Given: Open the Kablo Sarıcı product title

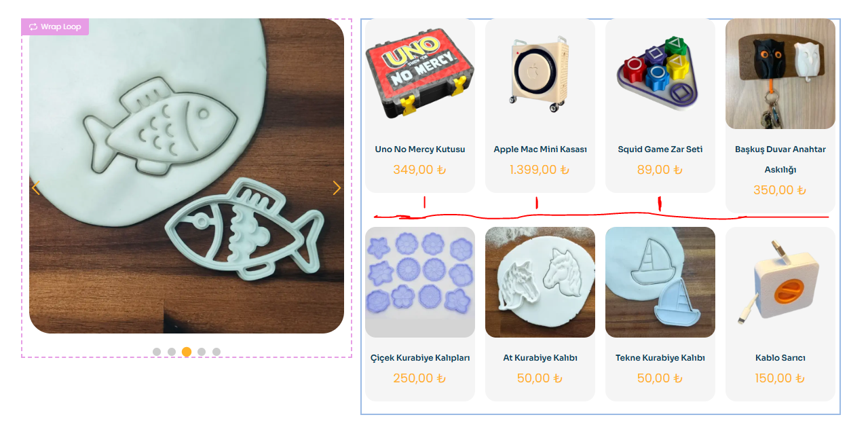Looking at the screenshot, I should 780,358.
